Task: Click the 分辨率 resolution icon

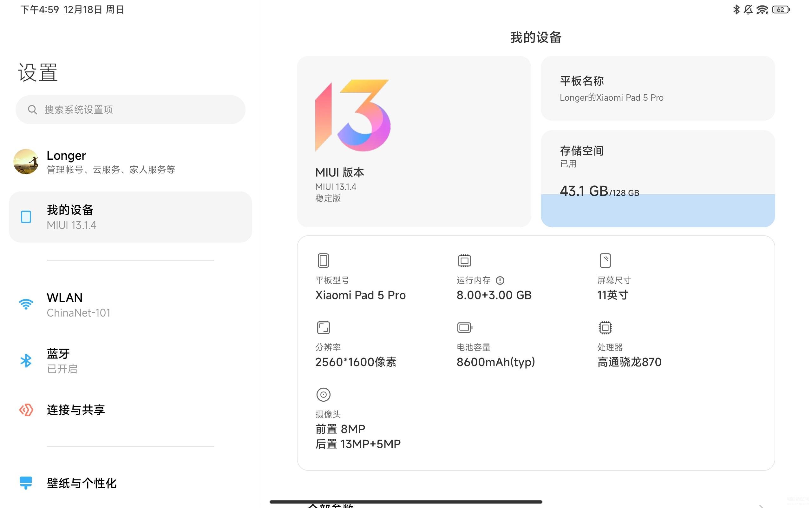Action: click(323, 327)
